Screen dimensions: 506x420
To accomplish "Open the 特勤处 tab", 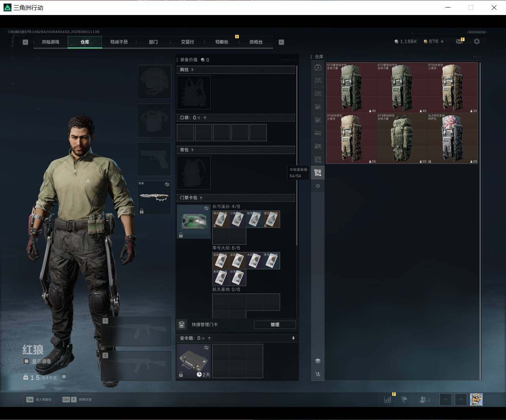I will pos(222,42).
